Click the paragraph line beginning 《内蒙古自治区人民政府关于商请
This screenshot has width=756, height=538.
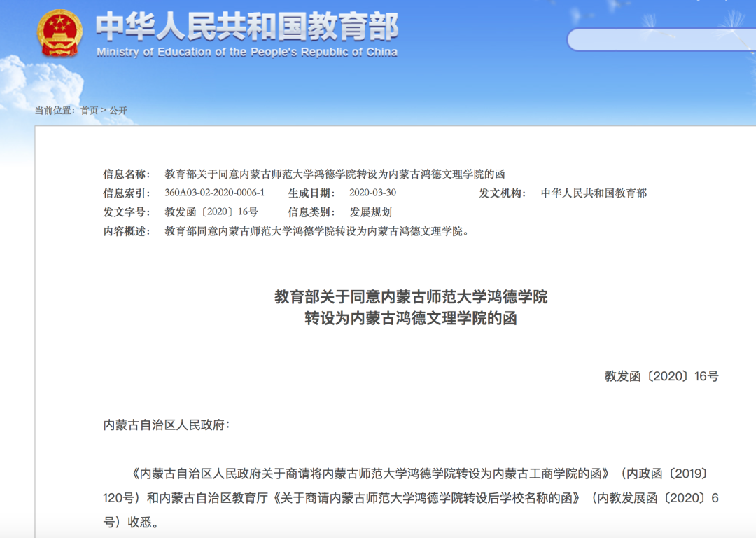tap(420, 474)
